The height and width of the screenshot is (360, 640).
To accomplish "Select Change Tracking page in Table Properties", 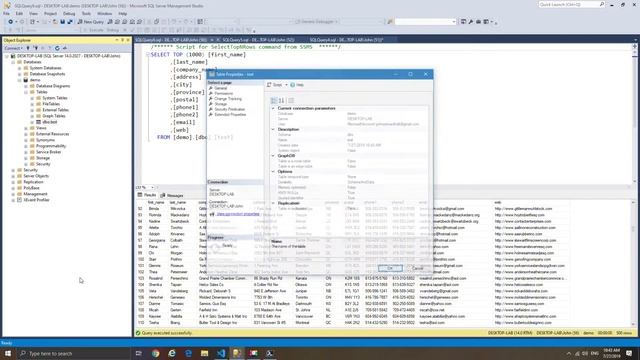I will 228,99.
